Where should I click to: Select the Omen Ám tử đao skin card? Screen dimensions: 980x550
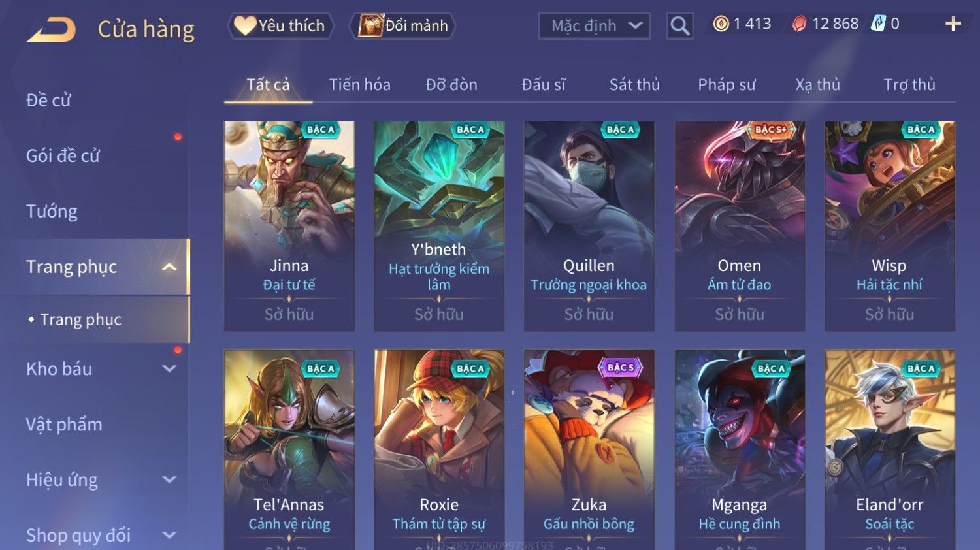(x=740, y=226)
